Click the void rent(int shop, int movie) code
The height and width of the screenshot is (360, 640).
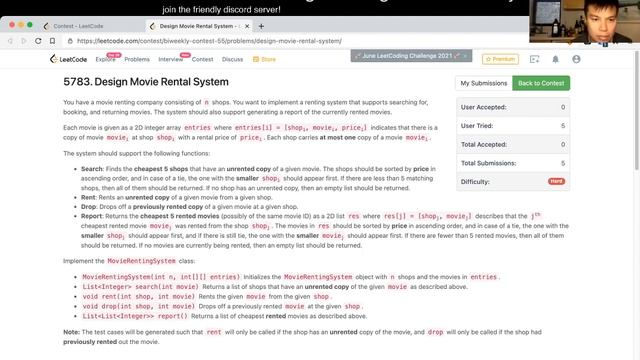coord(139,296)
